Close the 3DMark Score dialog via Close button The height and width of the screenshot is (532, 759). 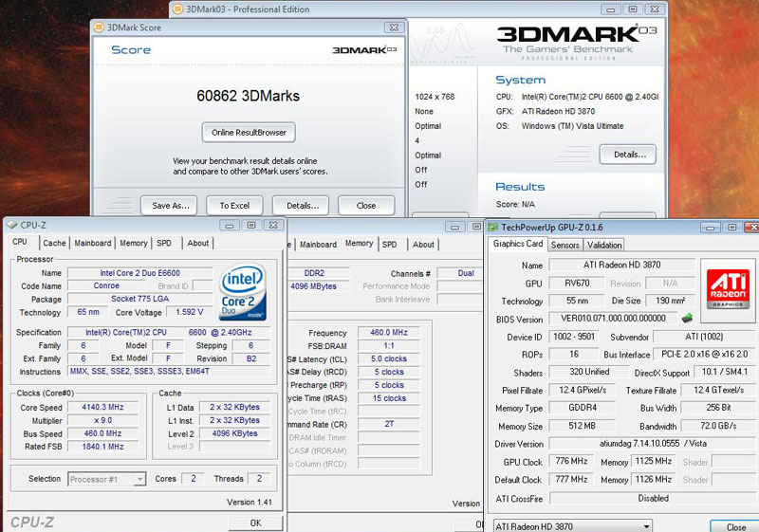coord(366,206)
